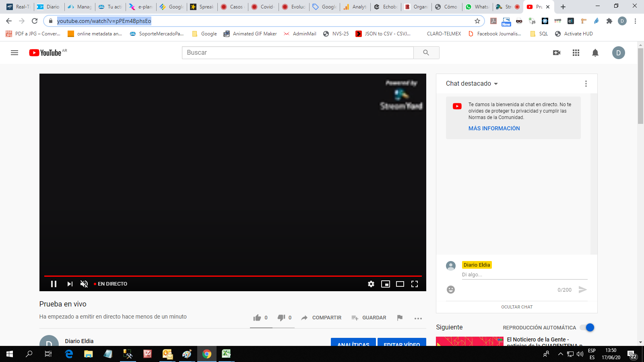Select the Siguiente (next video) icon

pos(69,284)
